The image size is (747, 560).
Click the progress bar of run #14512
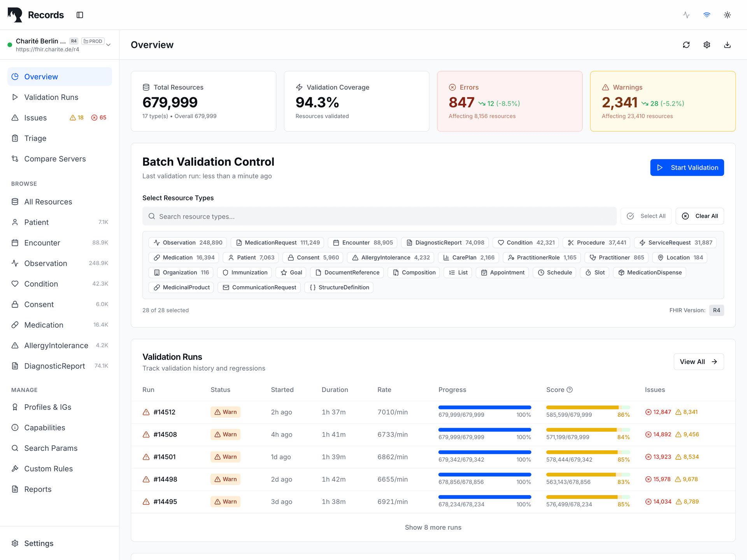(x=485, y=407)
